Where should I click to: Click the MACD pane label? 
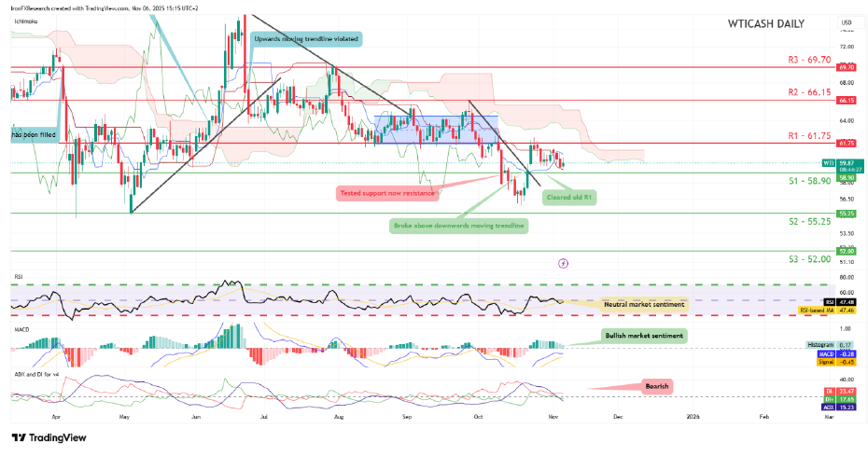click(x=21, y=330)
